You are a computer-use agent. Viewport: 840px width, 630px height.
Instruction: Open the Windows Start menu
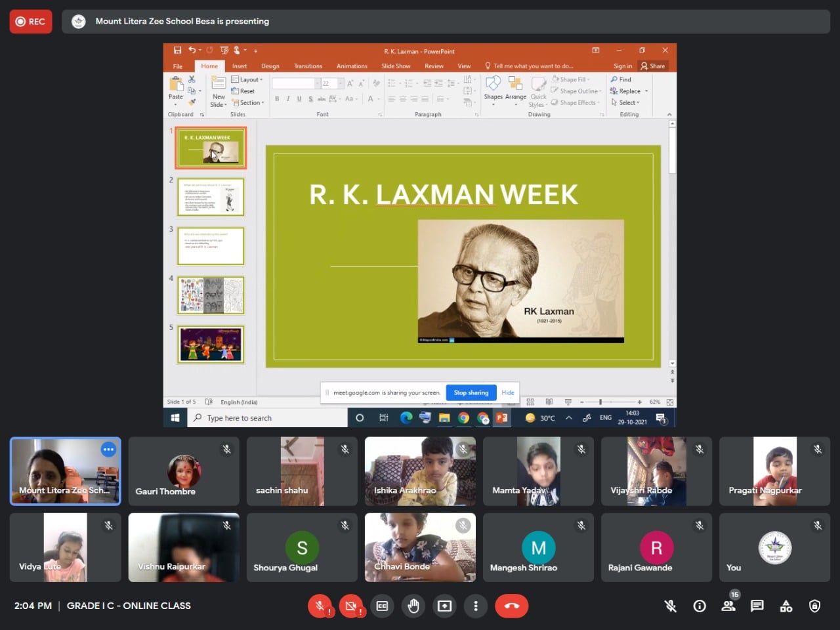175,418
